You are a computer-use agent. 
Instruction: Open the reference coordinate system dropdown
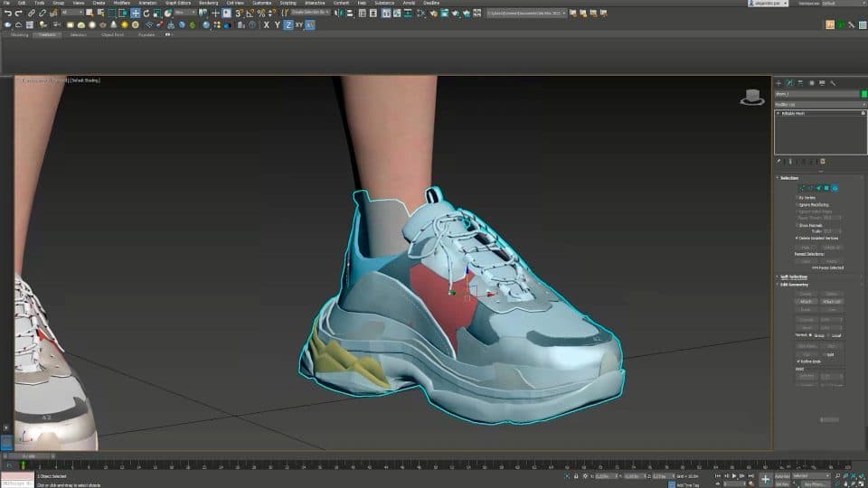(x=184, y=13)
